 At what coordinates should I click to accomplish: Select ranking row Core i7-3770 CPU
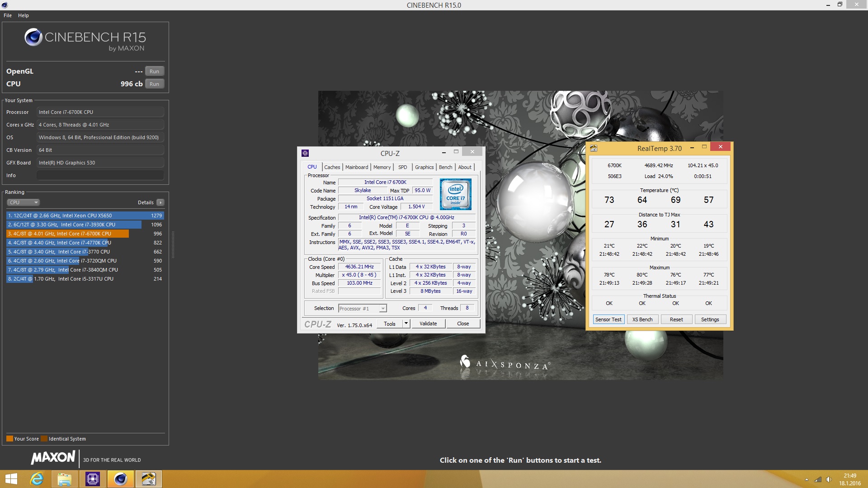(x=85, y=252)
